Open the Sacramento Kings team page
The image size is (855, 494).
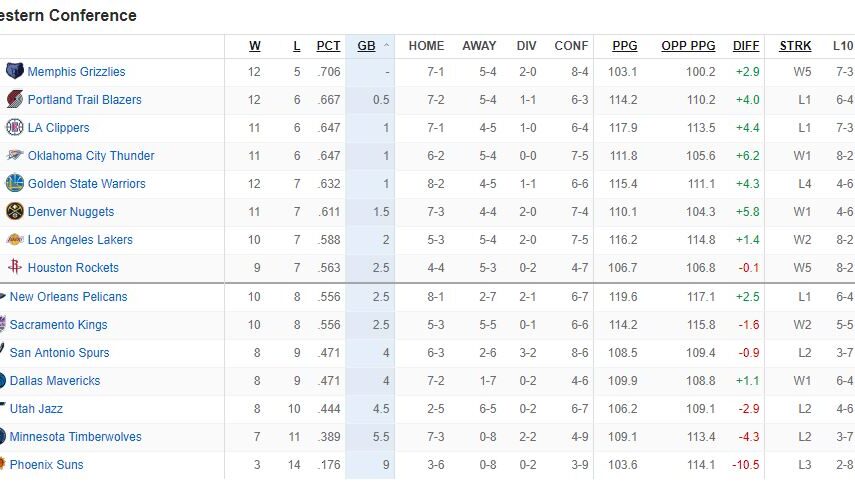(x=58, y=325)
